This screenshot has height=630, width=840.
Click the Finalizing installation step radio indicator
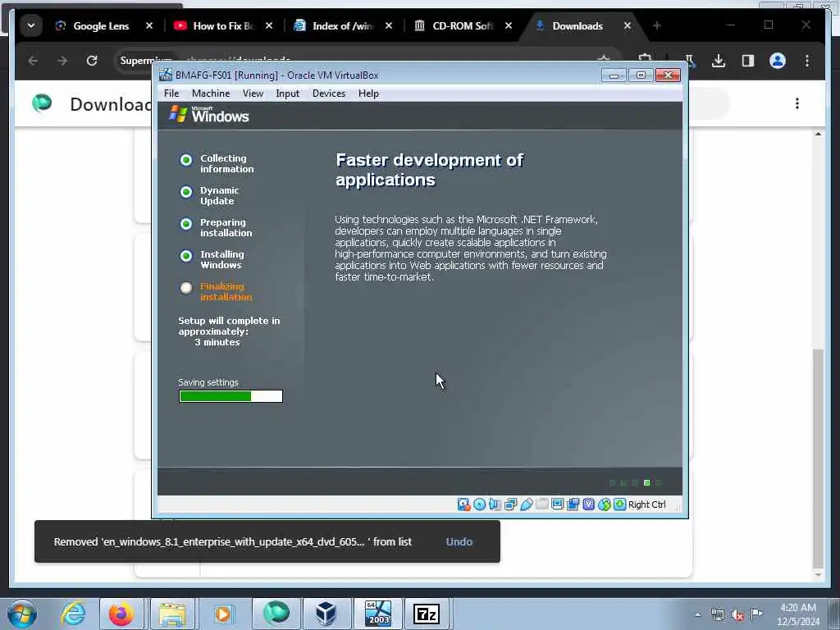pyautogui.click(x=186, y=288)
